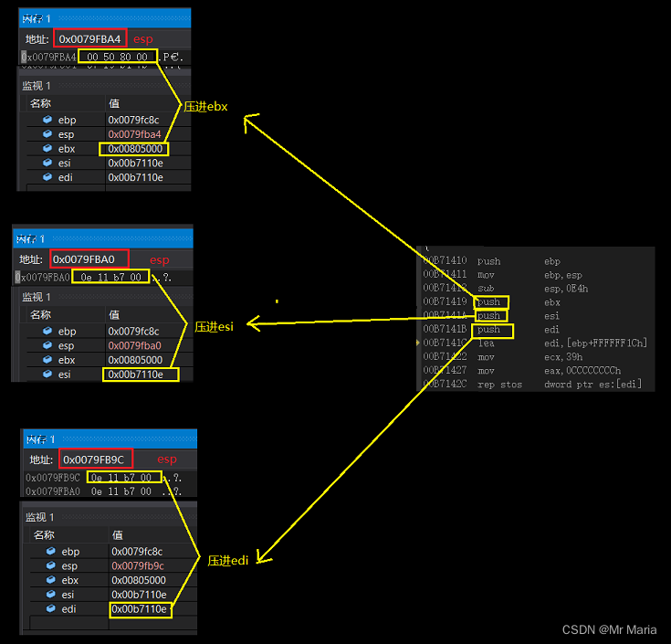Select the edi value in the watch with esp 0x0079fb9c
This screenshot has height=644, width=671.
click(x=139, y=609)
